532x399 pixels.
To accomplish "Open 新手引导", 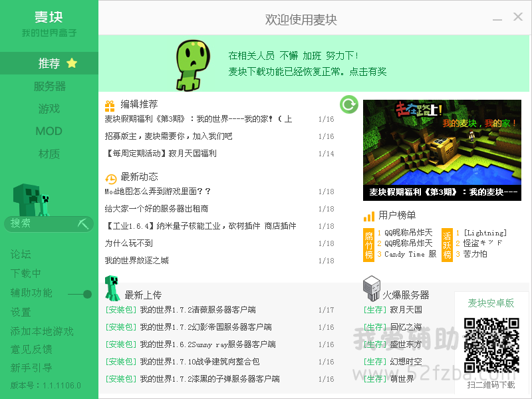I will click(x=31, y=368).
